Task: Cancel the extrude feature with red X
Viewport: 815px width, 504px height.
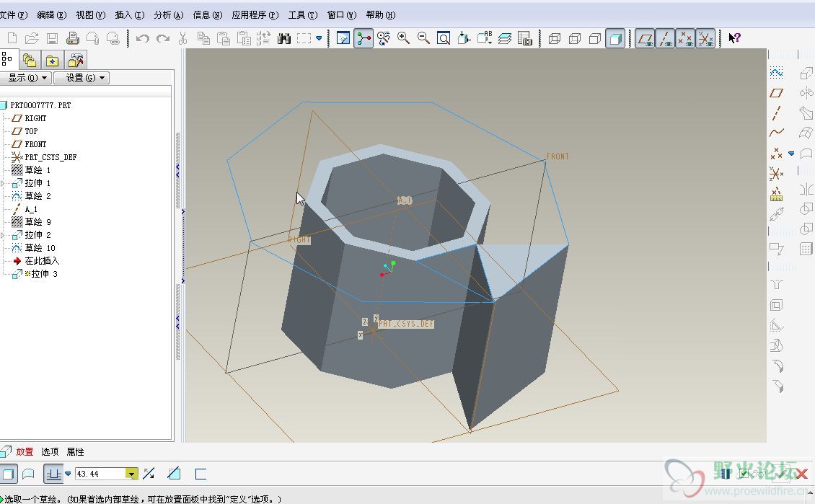Action: click(801, 474)
